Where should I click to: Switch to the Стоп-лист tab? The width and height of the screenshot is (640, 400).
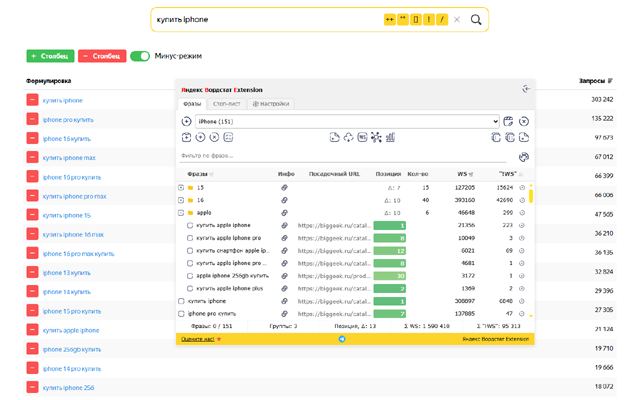pyautogui.click(x=227, y=104)
